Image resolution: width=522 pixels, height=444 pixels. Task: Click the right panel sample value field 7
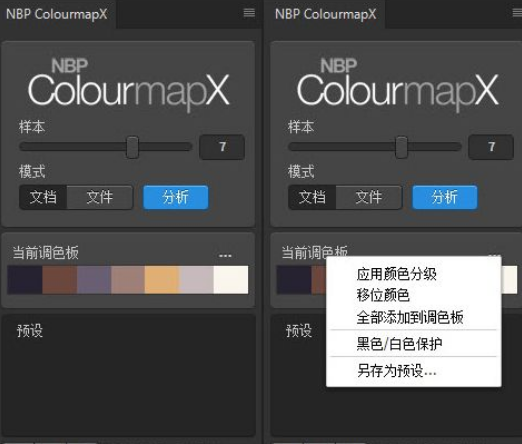coord(491,147)
